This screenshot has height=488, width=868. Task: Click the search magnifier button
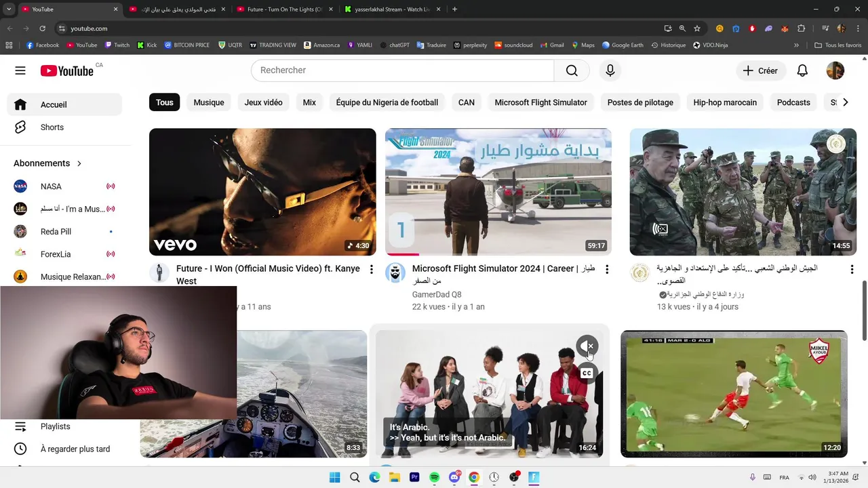pyautogui.click(x=572, y=70)
